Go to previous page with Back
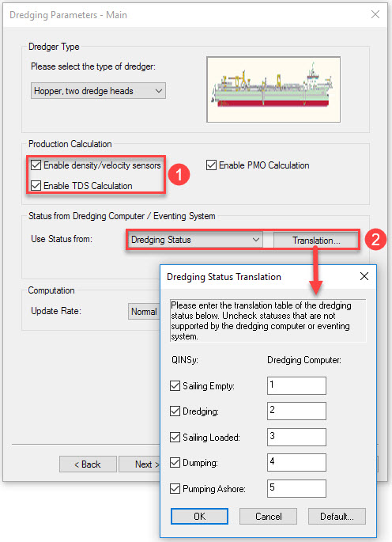 point(88,464)
